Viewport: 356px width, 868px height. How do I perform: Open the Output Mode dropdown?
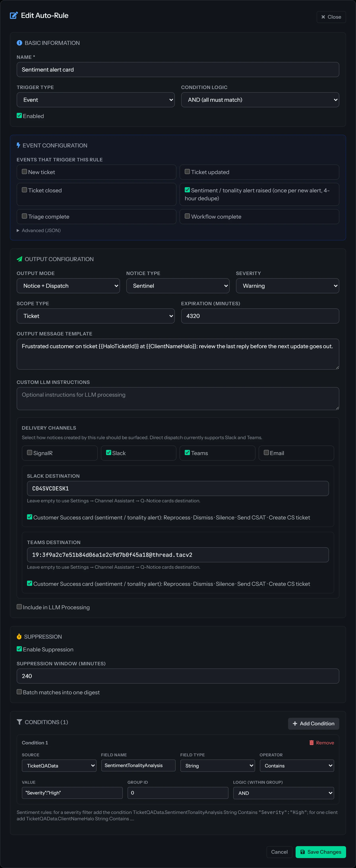coord(68,286)
